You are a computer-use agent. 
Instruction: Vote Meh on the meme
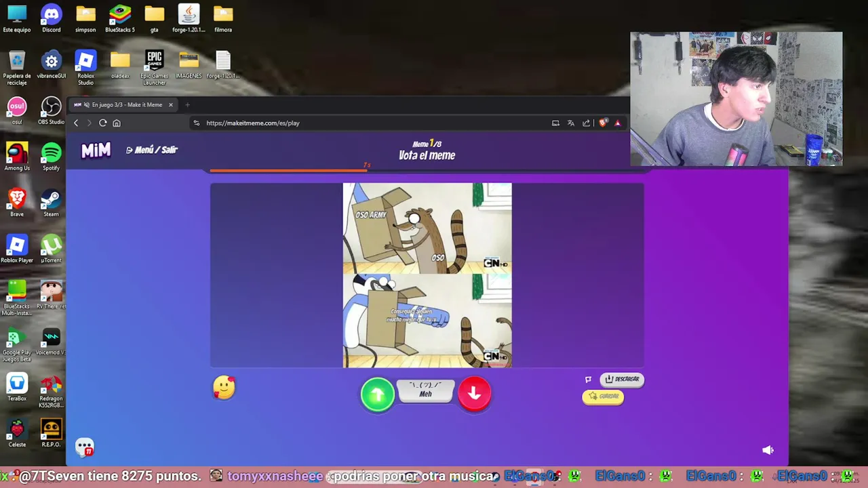point(426,390)
